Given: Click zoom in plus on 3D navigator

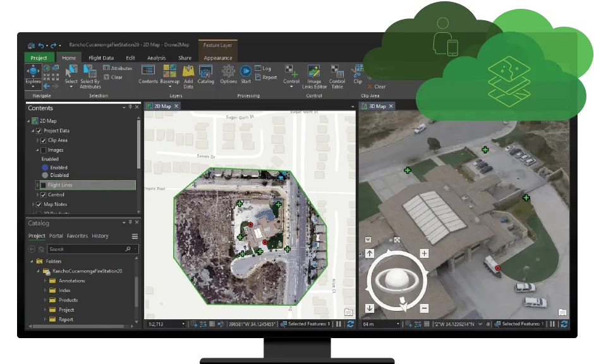Looking at the screenshot, I should 424,253.
